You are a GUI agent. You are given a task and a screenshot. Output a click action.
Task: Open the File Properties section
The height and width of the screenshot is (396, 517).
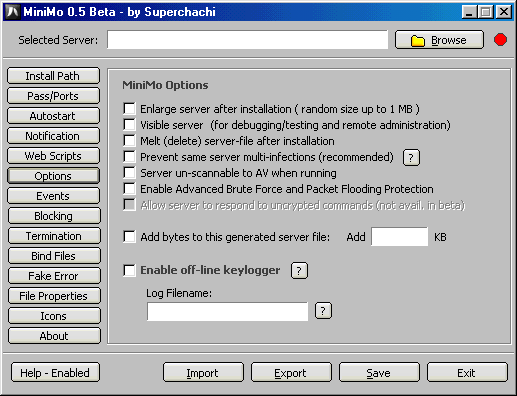tap(54, 296)
